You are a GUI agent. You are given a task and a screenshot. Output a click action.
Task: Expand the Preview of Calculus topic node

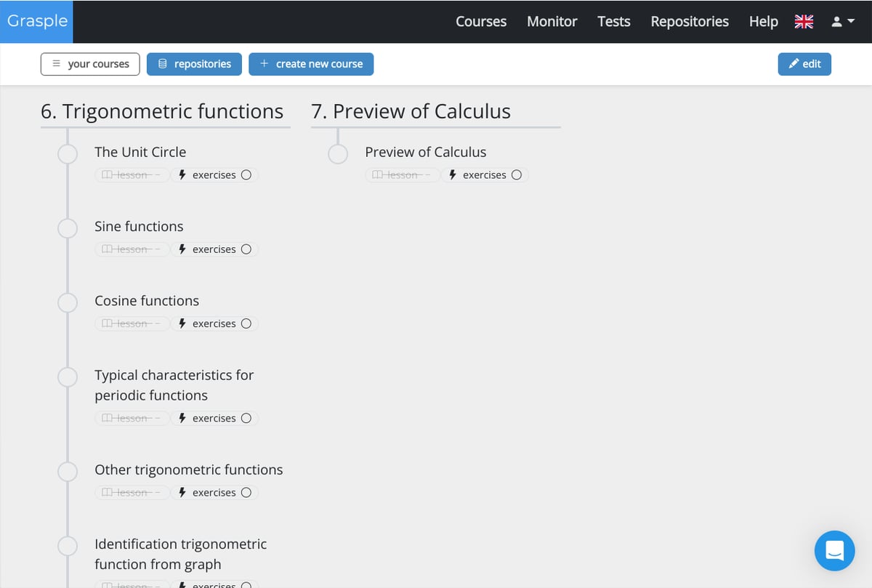pos(338,153)
